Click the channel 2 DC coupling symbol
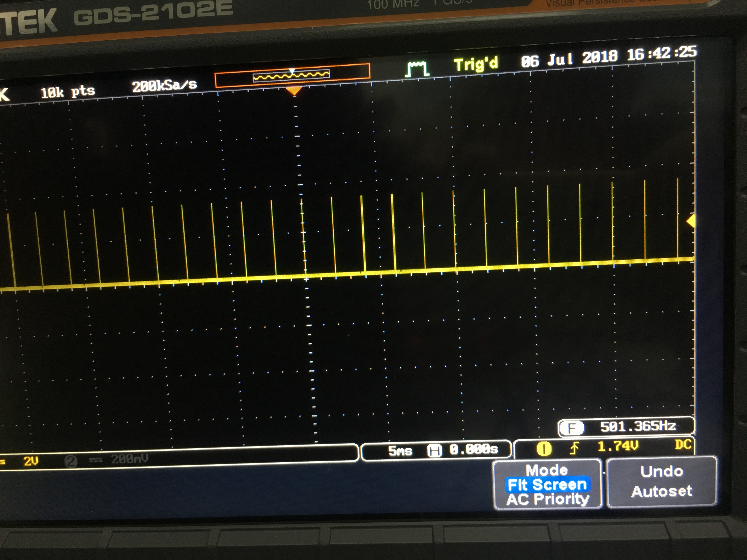The width and height of the screenshot is (747, 560). pos(96,460)
